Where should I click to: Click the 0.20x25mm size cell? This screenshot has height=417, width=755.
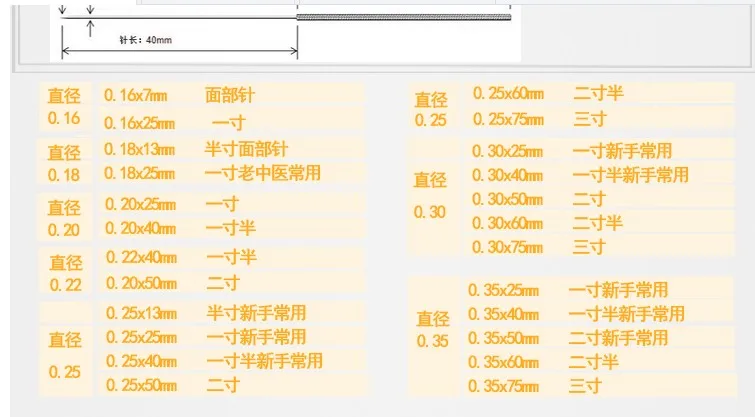pos(140,204)
